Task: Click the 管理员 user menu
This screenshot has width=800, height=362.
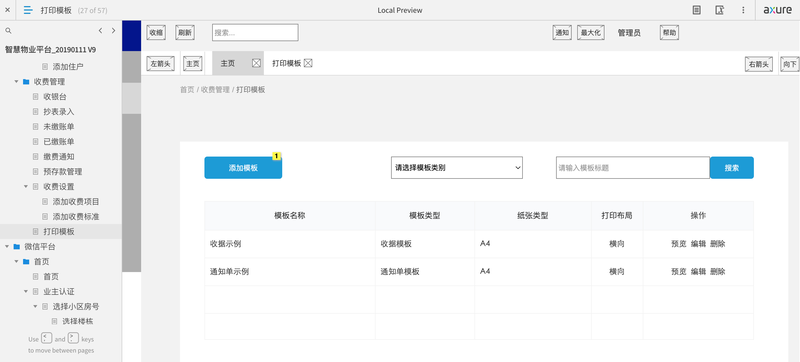Action: tap(629, 33)
